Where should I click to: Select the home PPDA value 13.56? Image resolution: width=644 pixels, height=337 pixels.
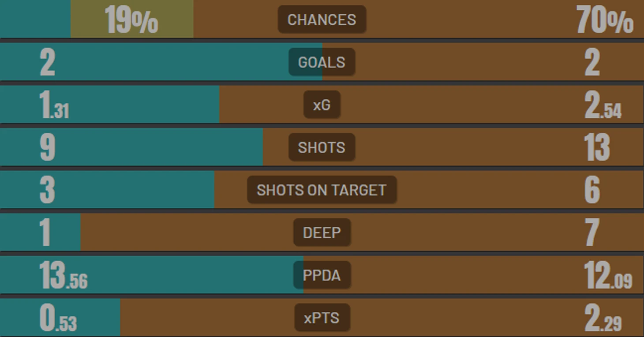64,276
